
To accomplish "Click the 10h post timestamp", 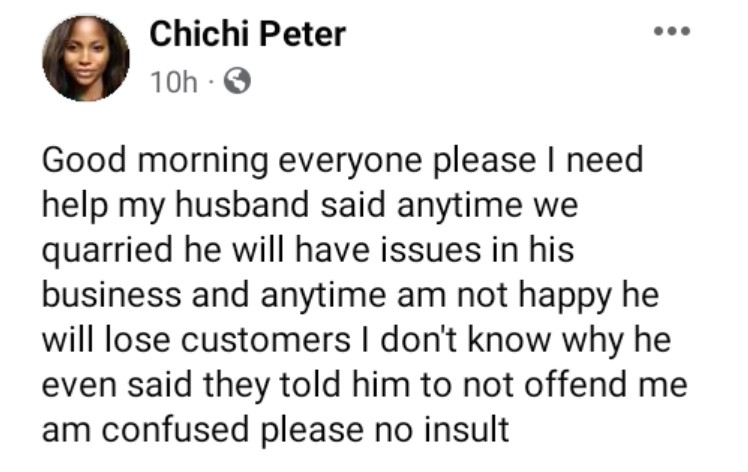I will pyautogui.click(x=173, y=82).
